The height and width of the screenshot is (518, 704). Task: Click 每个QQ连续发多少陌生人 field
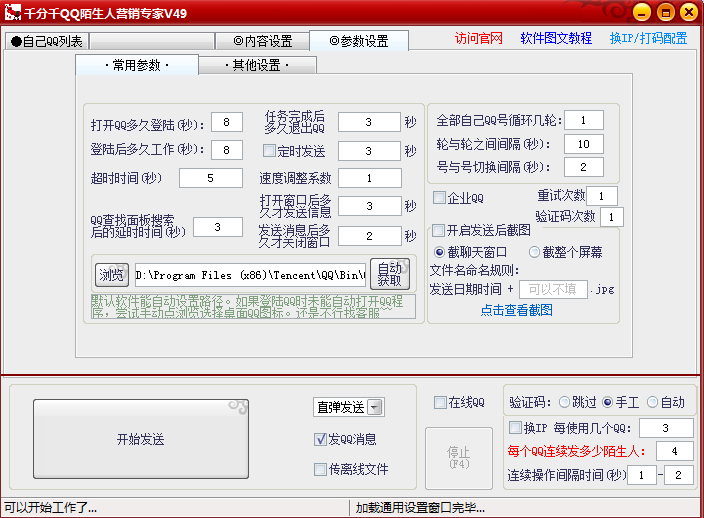coord(674,451)
